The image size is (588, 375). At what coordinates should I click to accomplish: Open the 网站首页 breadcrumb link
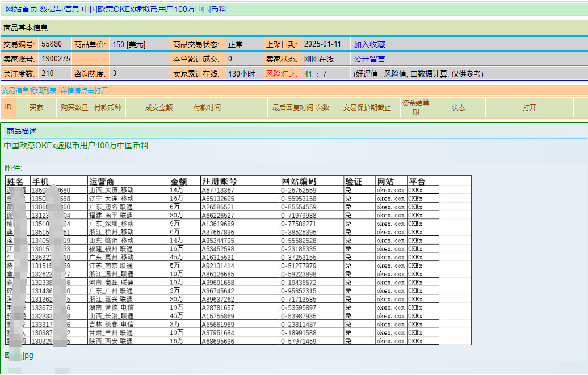coord(22,10)
